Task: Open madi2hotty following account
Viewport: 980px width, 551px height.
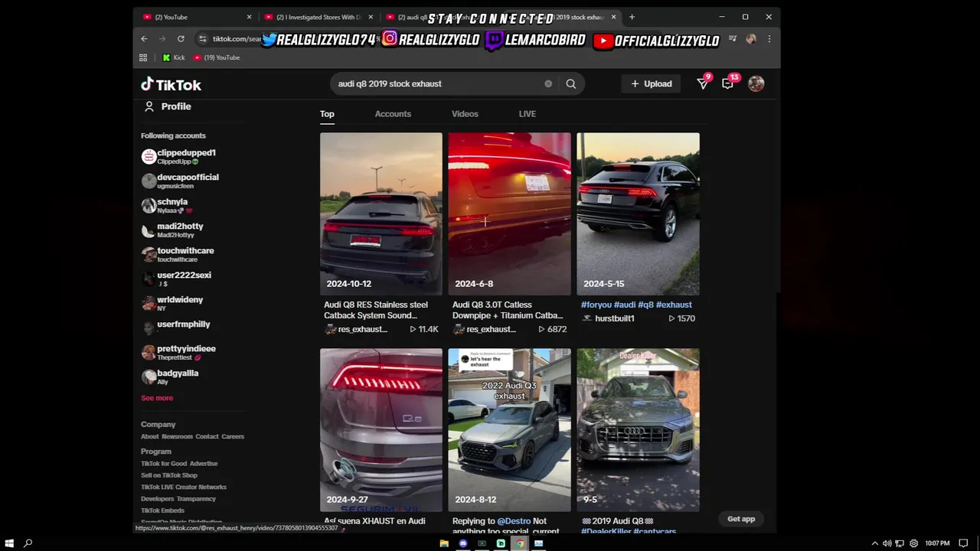Action: 173,230
